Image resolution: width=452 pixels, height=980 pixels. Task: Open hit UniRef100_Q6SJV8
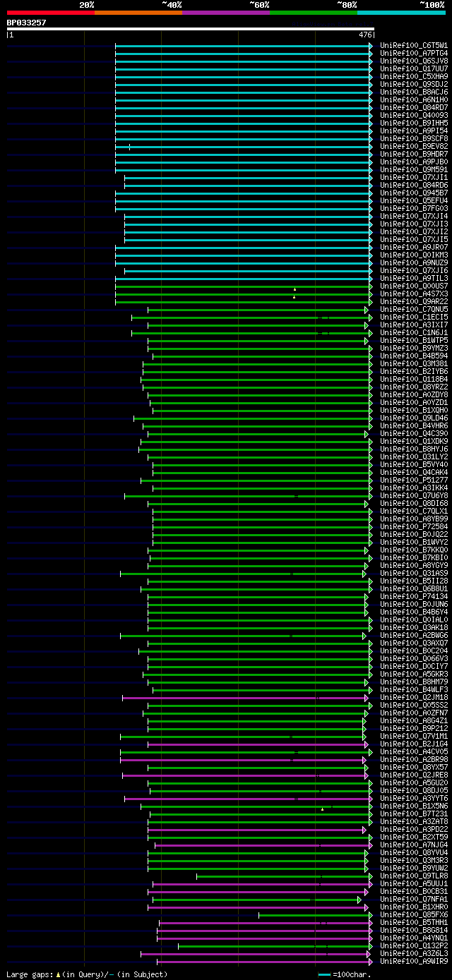(414, 61)
